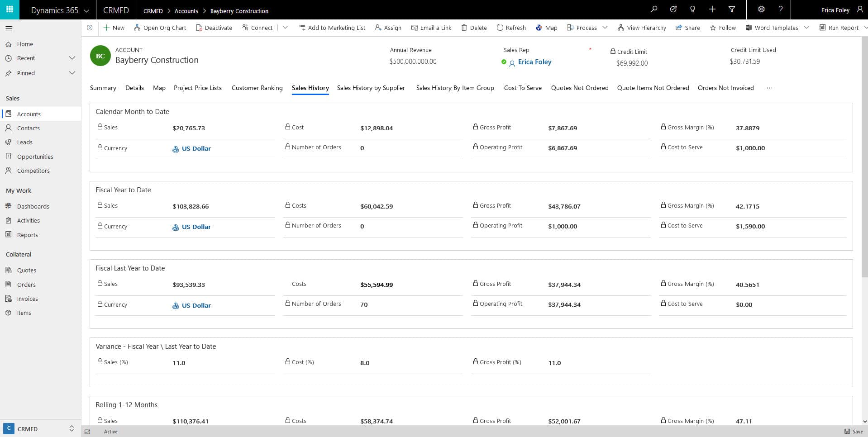Click Open Org Chart
This screenshot has height=437, width=868.
click(160, 28)
